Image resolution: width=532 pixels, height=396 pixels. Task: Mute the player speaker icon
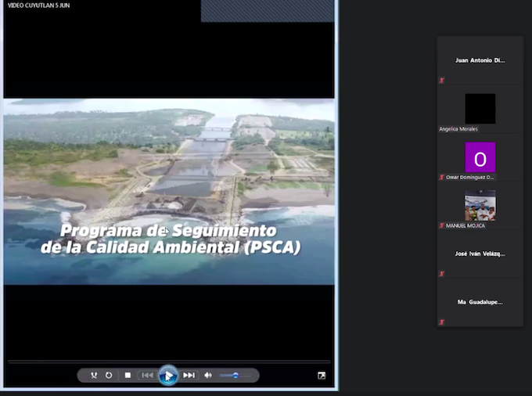[208, 376]
